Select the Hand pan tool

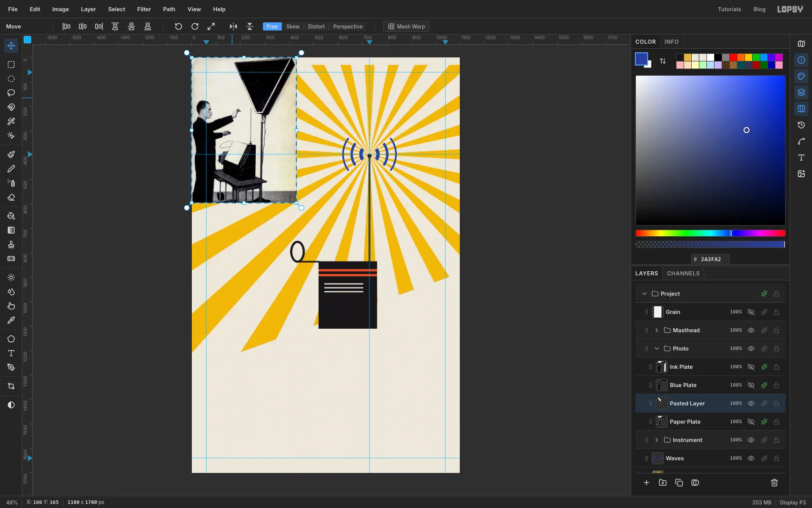[11, 306]
